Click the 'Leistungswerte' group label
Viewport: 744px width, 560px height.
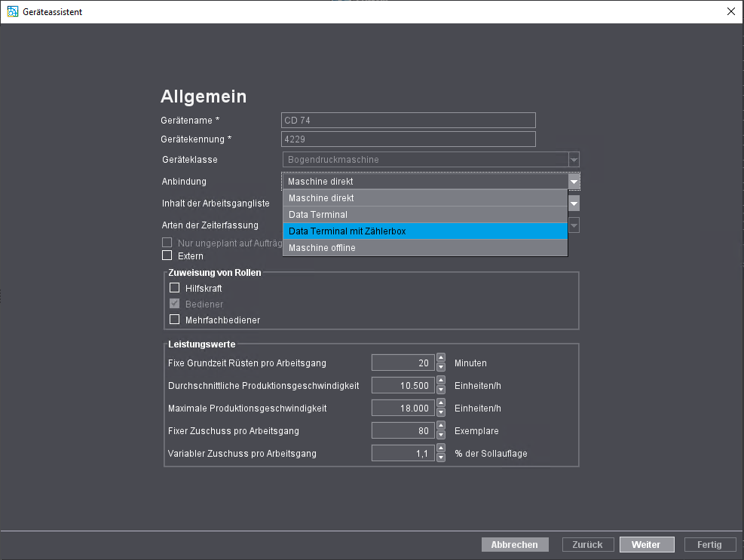(x=202, y=344)
